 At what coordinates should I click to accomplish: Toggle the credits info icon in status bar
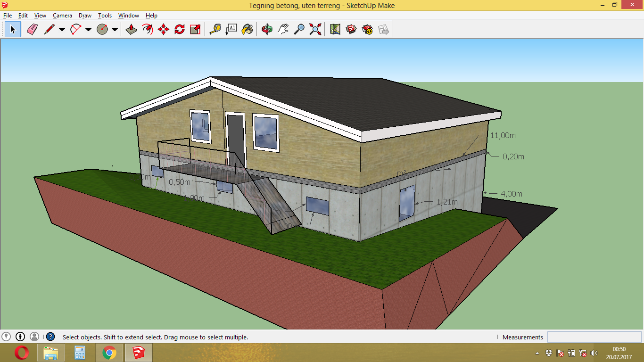pos(20,337)
